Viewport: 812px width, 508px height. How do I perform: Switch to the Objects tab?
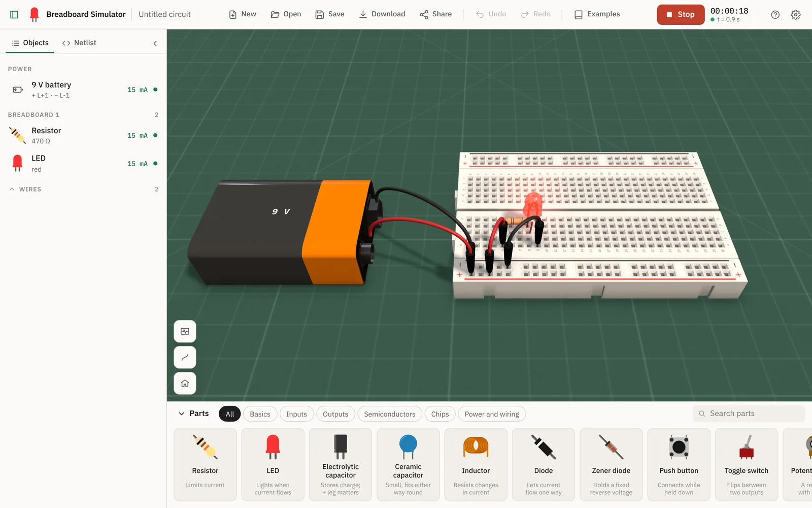tap(30, 43)
